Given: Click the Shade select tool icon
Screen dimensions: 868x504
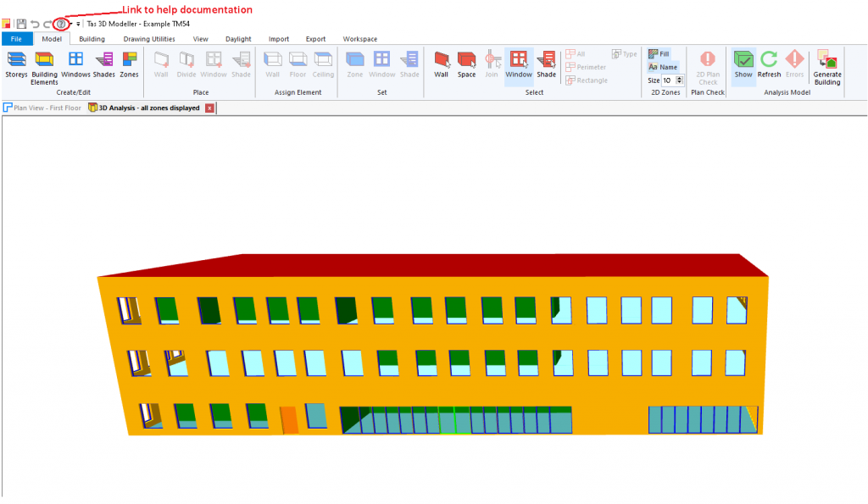Looking at the screenshot, I should click(546, 61).
